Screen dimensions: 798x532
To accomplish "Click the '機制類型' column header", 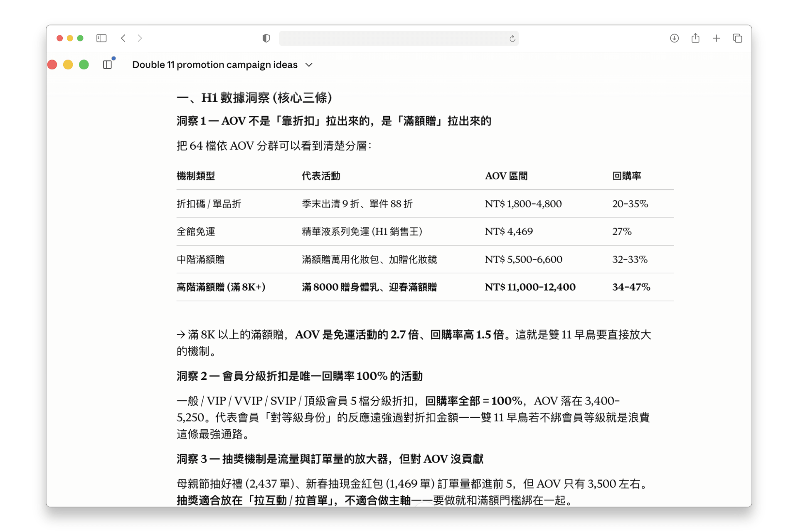I will tap(196, 176).
